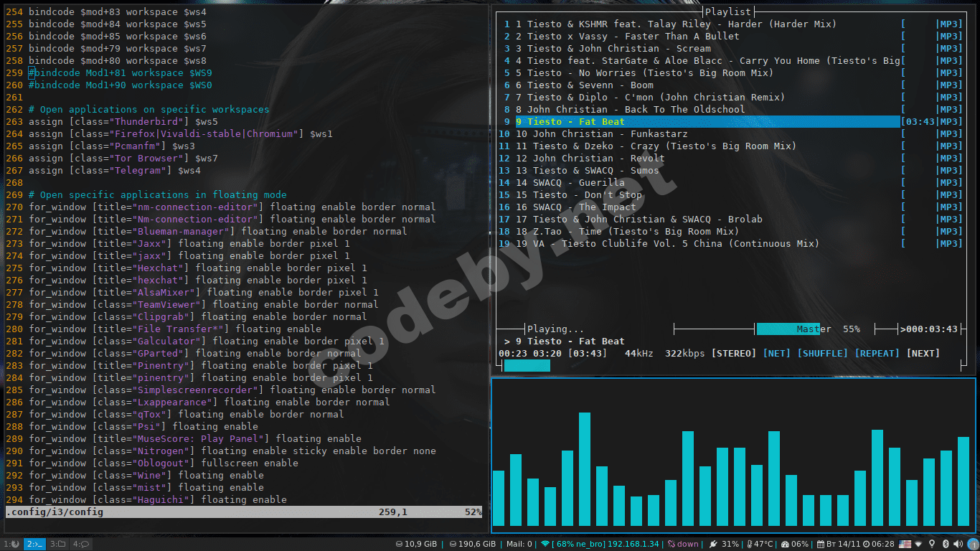Toggle the NET stream indicator

coord(776,353)
